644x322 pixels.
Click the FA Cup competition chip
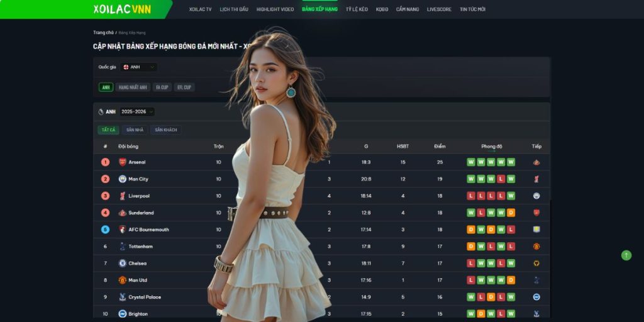tap(162, 87)
